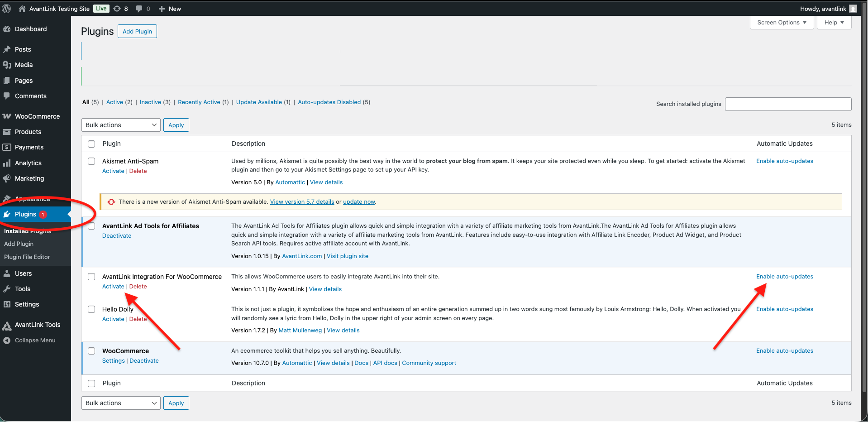Viewport: 868px width, 422px height.
Task: Toggle the select-all checkbox in table header
Action: [91, 144]
